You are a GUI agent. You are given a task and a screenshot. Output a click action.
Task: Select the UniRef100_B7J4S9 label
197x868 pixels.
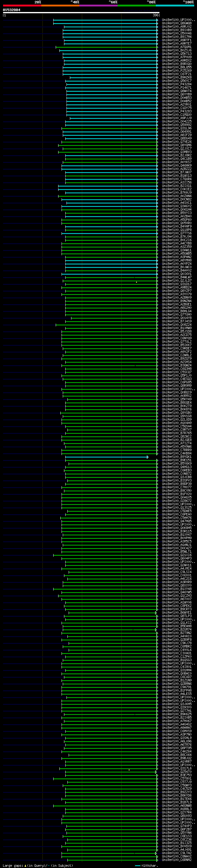176,321
